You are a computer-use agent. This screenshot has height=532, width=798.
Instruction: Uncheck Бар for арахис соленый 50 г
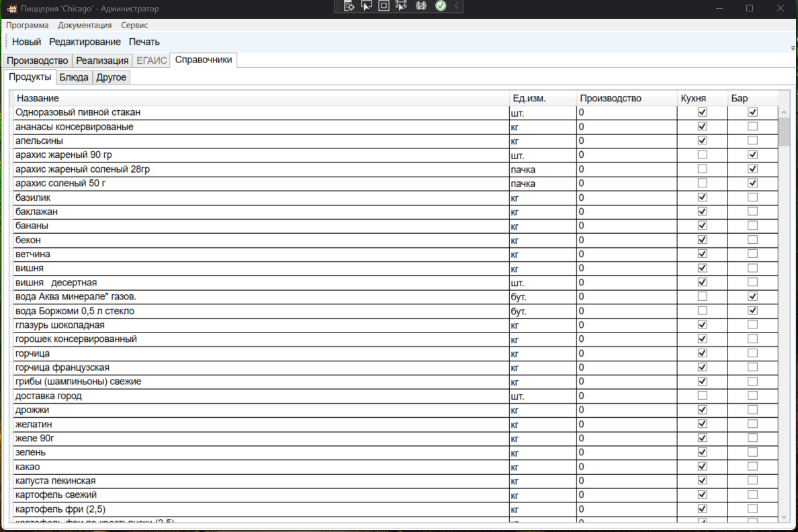tap(753, 183)
